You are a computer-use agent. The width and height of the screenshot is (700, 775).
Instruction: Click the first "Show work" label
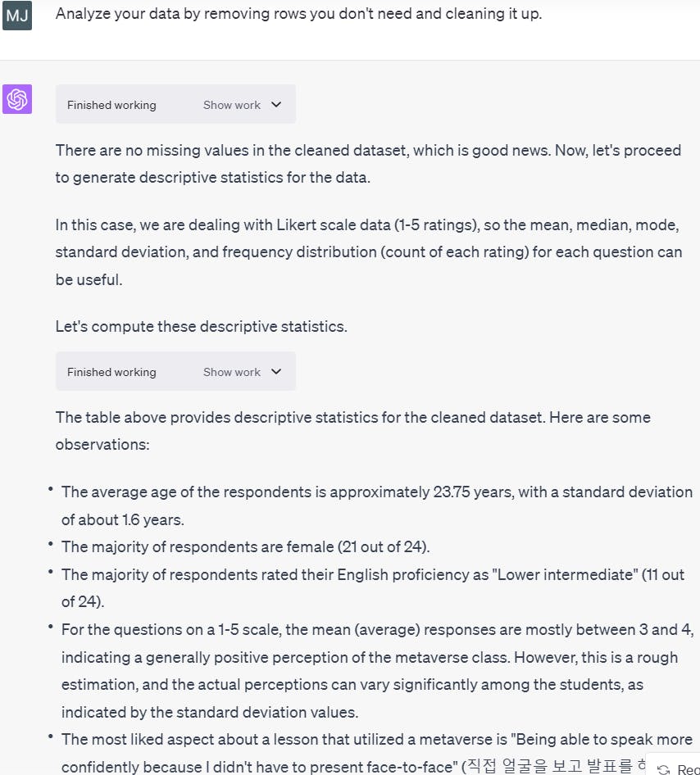[x=232, y=105]
